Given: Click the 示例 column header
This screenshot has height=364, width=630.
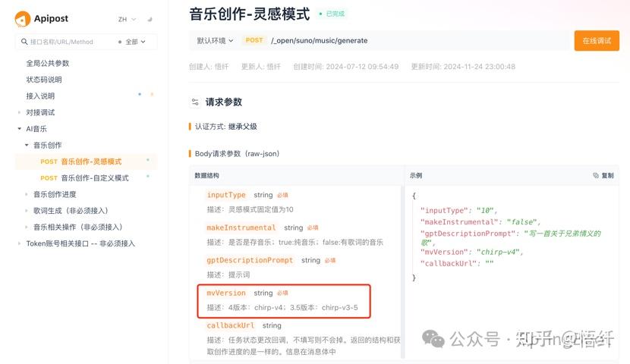Looking at the screenshot, I should tap(416, 175).
